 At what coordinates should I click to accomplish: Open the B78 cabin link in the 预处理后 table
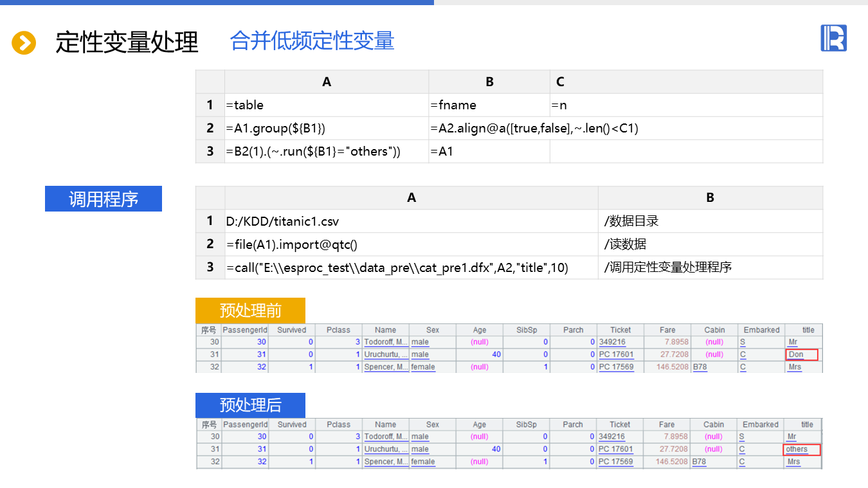point(699,462)
